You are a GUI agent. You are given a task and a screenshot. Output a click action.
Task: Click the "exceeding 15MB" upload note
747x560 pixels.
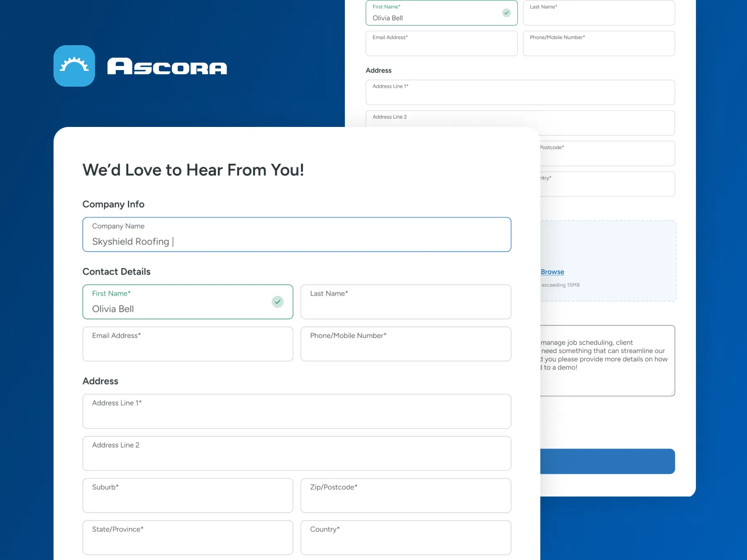click(x=561, y=285)
